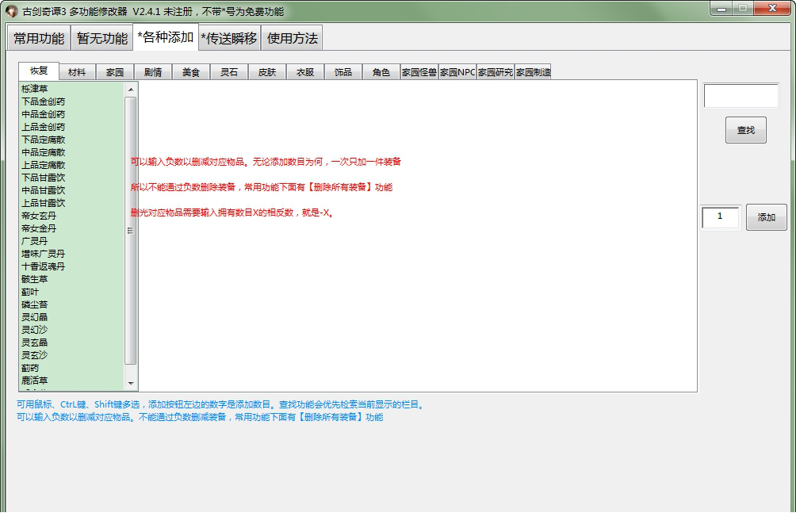Select the 皮肤 category tab
This screenshot has height=532, width=796.
click(x=267, y=72)
